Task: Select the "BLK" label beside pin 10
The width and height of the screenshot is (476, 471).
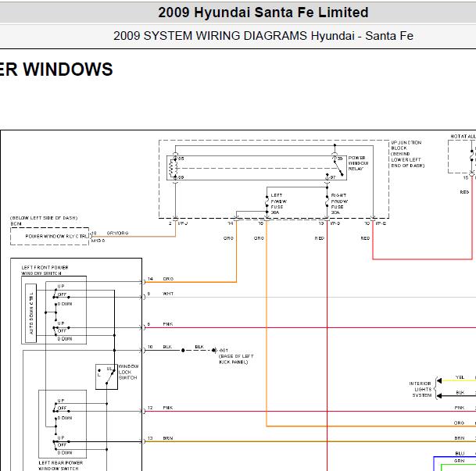Action: tap(167, 347)
